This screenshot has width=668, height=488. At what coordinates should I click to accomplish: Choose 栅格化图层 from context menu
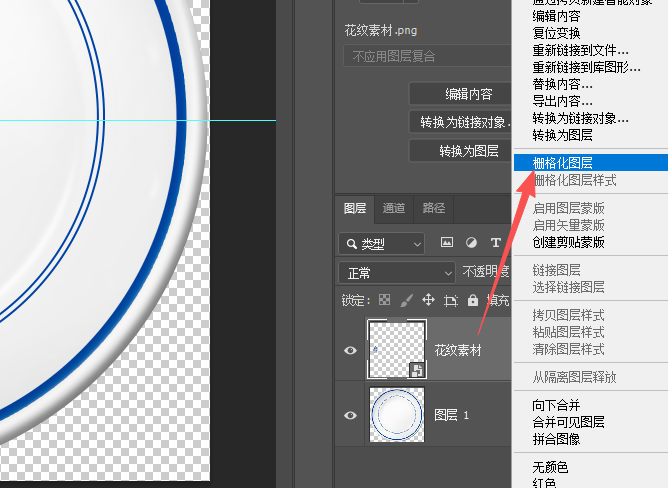pos(591,163)
